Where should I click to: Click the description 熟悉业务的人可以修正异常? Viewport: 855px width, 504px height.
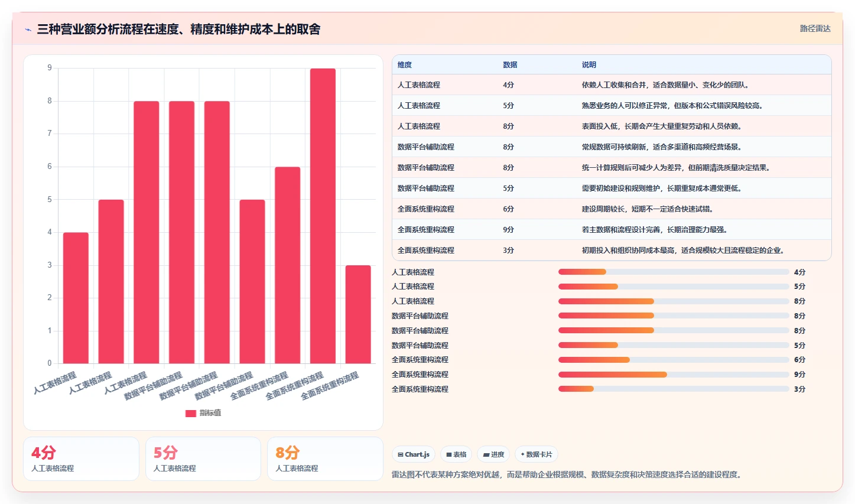[672, 106]
